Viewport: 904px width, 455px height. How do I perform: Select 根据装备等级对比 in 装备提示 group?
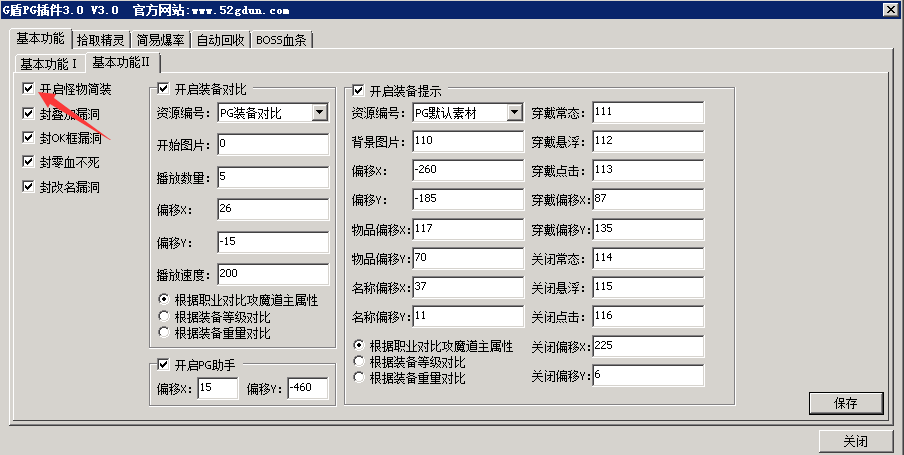tap(359, 361)
